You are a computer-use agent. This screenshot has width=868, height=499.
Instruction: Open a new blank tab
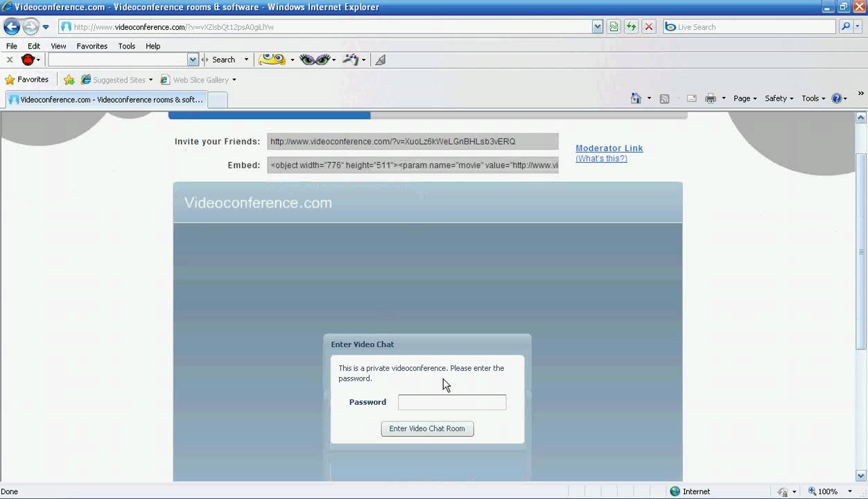coord(218,100)
